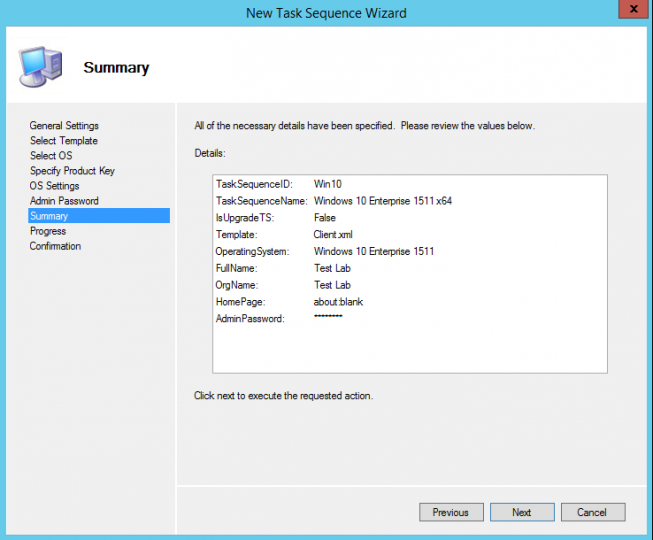Click the Windows 10 Enterprise 1511 x64 name
The width and height of the screenshot is (653, 540).
tap(383, 201)
